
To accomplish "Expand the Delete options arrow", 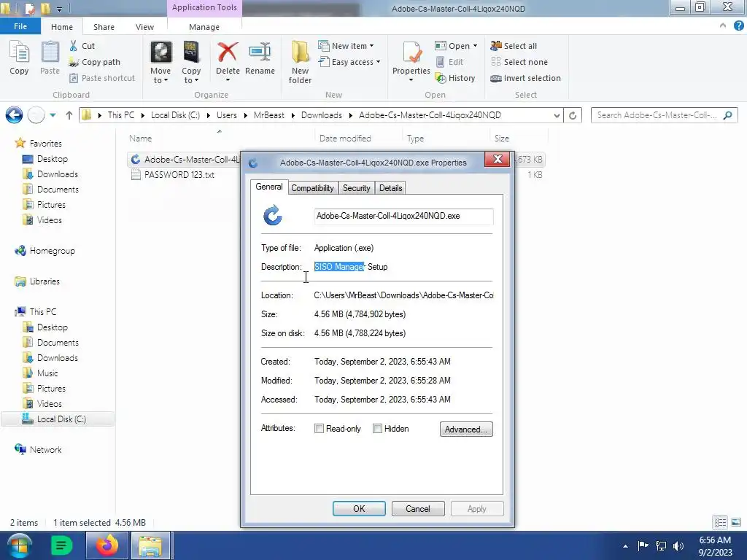I will pos(228,80).
